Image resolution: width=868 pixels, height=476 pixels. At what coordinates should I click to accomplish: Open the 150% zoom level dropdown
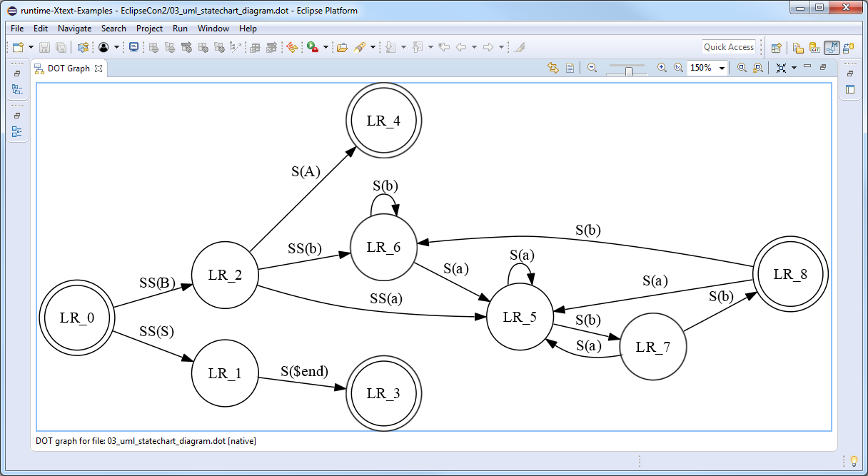[721, 67]
